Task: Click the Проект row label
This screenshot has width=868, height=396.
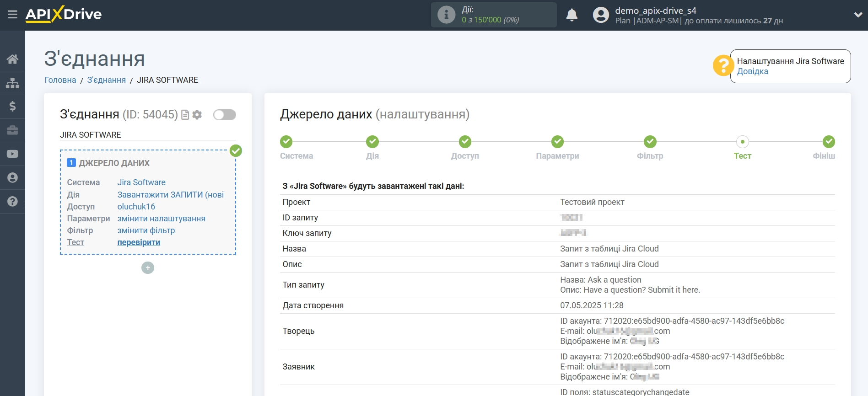Action: pos(296,202)
